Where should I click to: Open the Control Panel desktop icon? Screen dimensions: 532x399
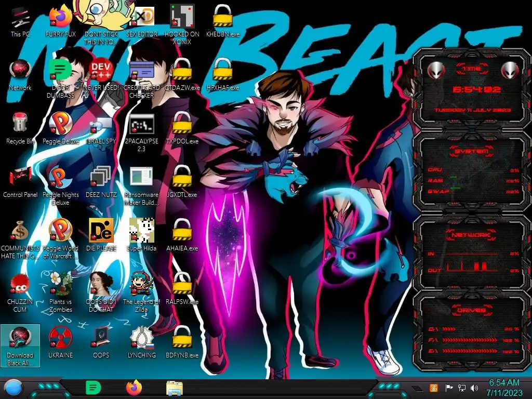[x=20, y=182]
